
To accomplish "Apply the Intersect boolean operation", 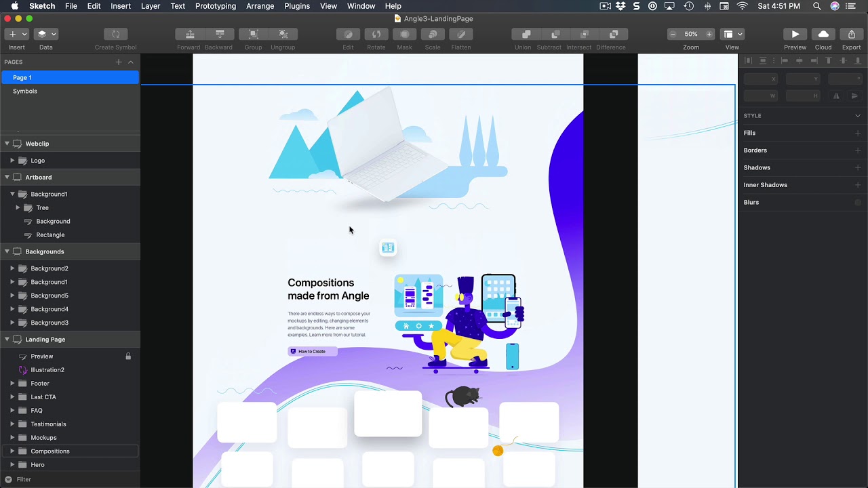I will tap(585, 34).
